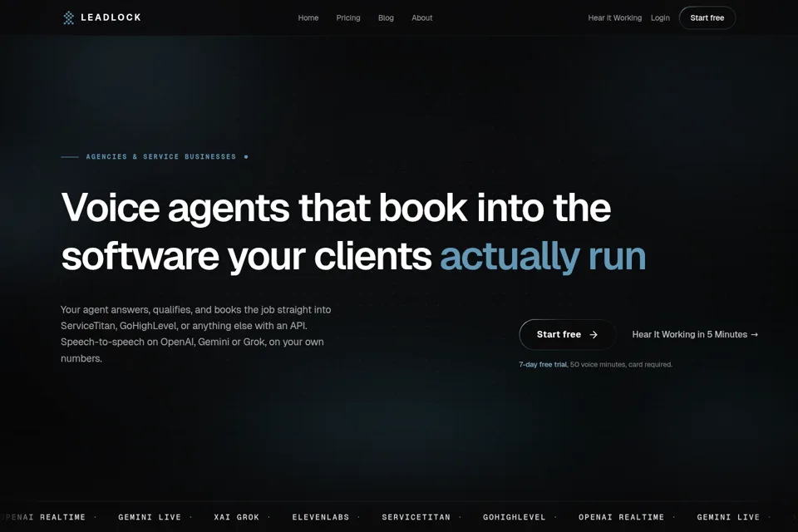Visit the About page

[x=422, y=17]
